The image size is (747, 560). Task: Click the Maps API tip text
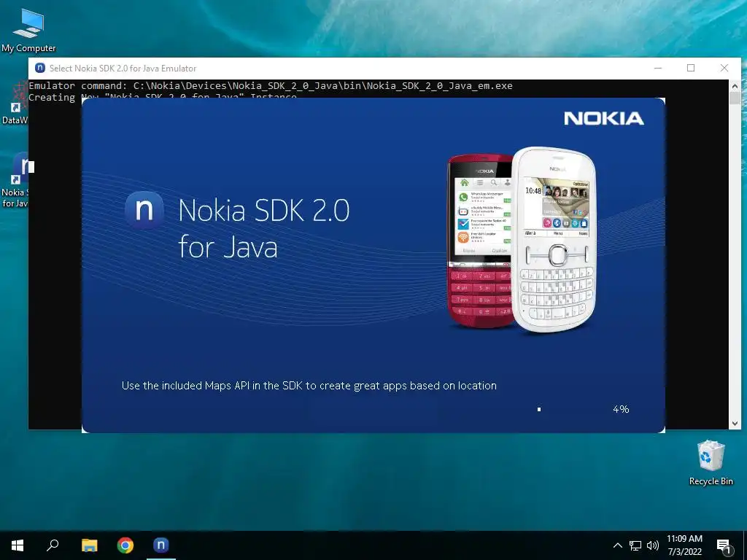309,386
